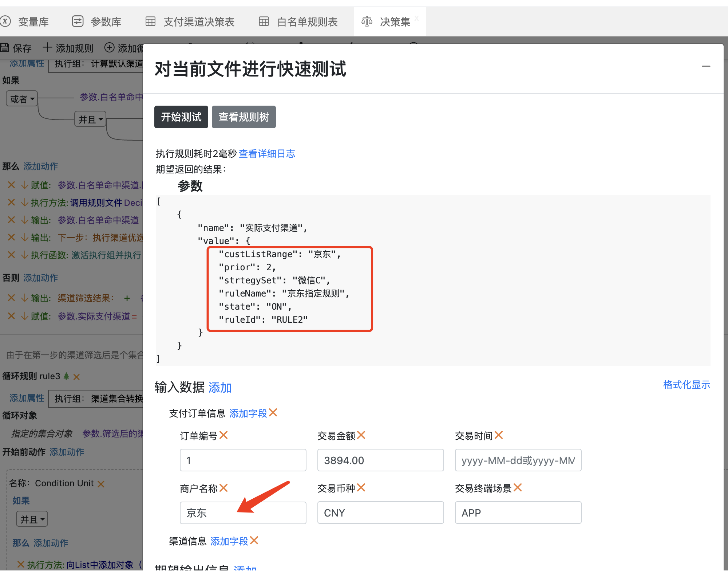Open the 并且 dropdown in the rule condition
Image resolution: width=728 pixels, height=577 pixels.
pyautogui.click(x=90, y=119)
